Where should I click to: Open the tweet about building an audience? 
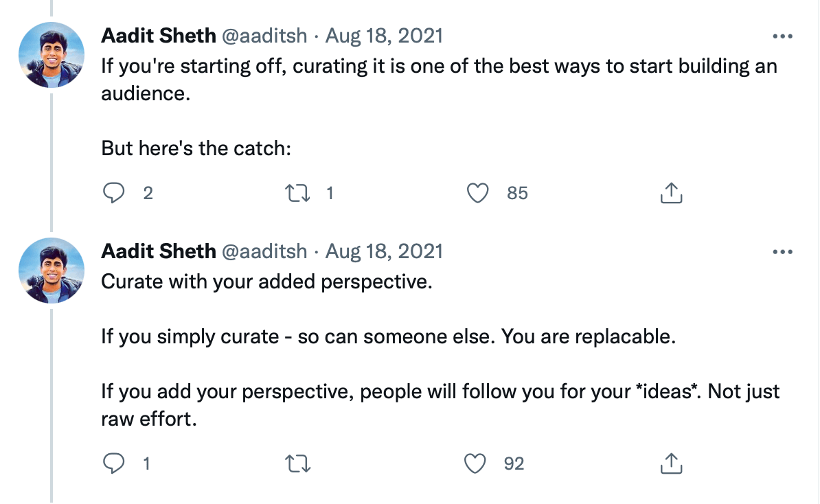click(x=440, y=80)
